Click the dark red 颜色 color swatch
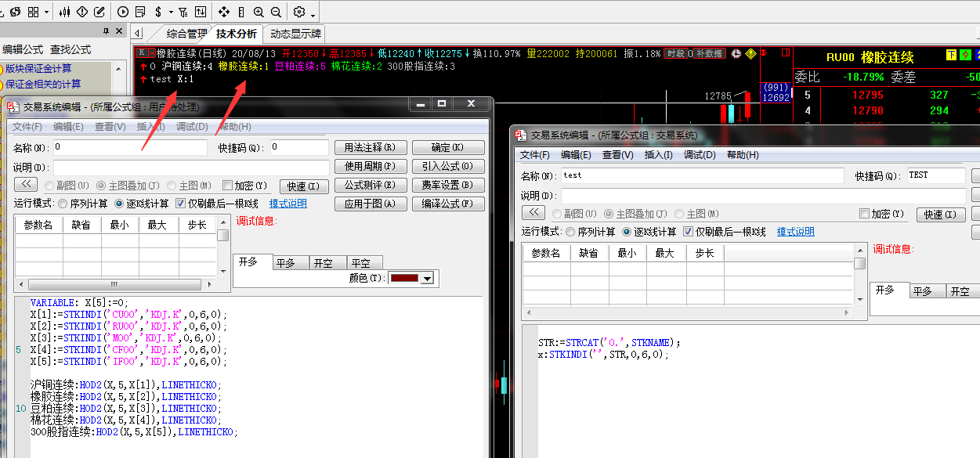 [x=404, y=279]
